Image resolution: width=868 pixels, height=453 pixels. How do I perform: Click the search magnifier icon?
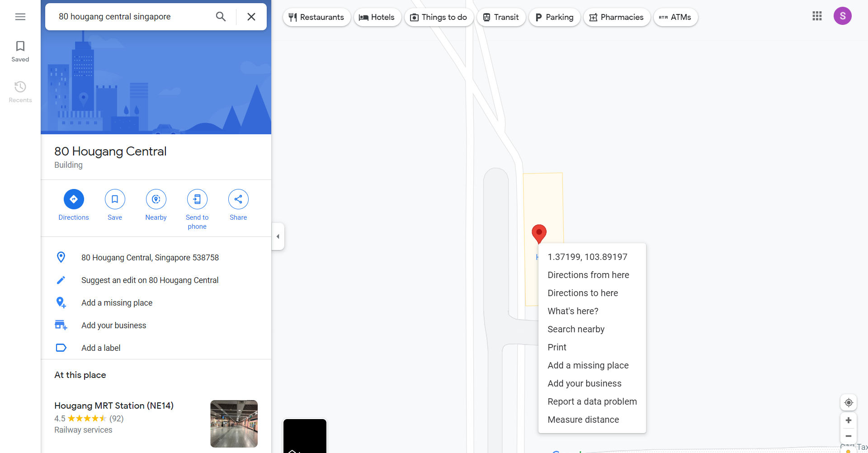click(x=221, y=17)
